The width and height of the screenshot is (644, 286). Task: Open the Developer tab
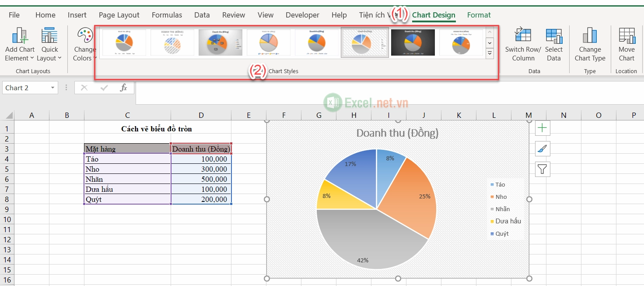[x=302, y=15]
